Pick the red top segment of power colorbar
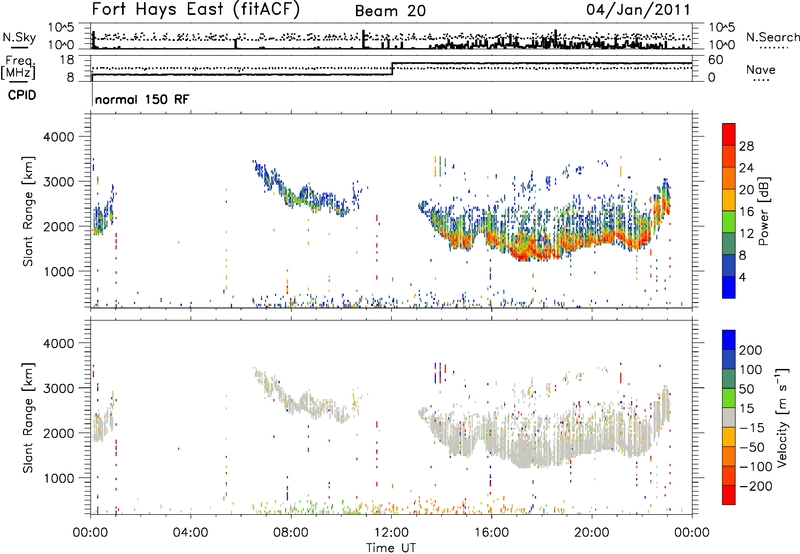Screen dimensions: 800x554 [x=729, y=135]
